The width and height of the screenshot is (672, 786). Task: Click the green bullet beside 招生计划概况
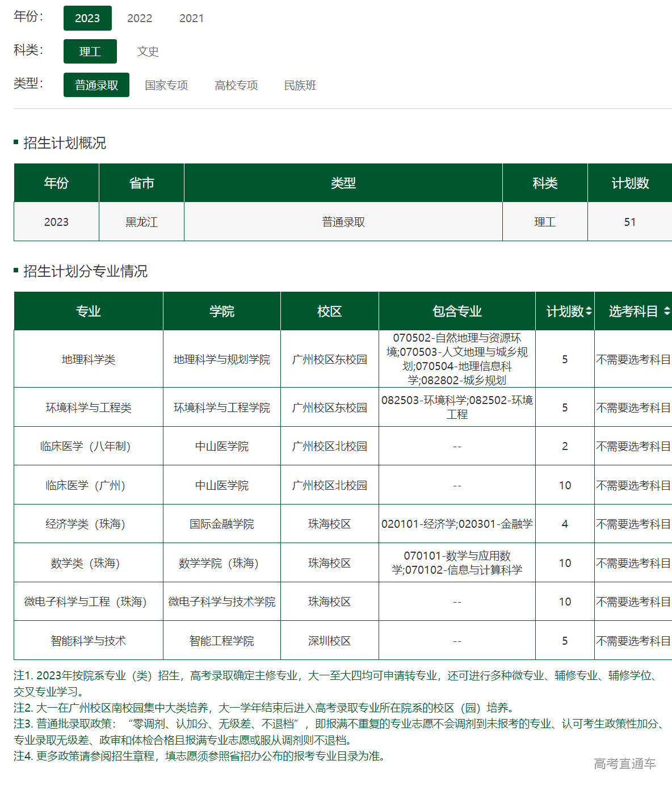17,142
